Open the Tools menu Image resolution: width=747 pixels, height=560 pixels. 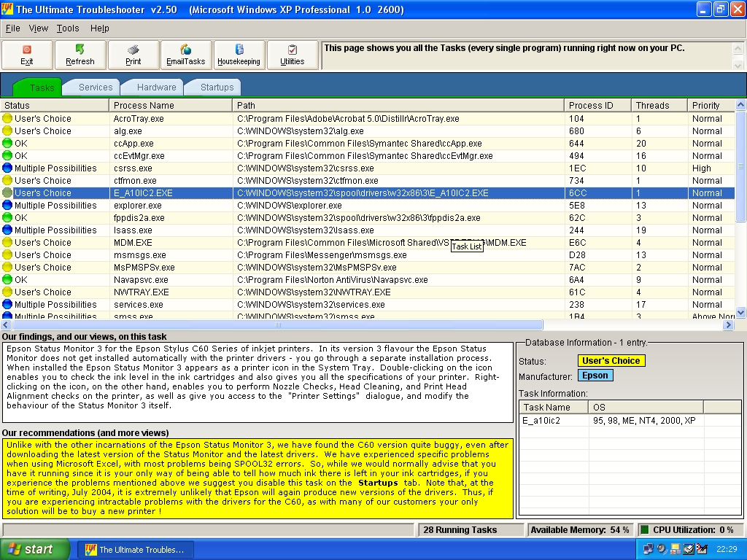pos(68,28)
